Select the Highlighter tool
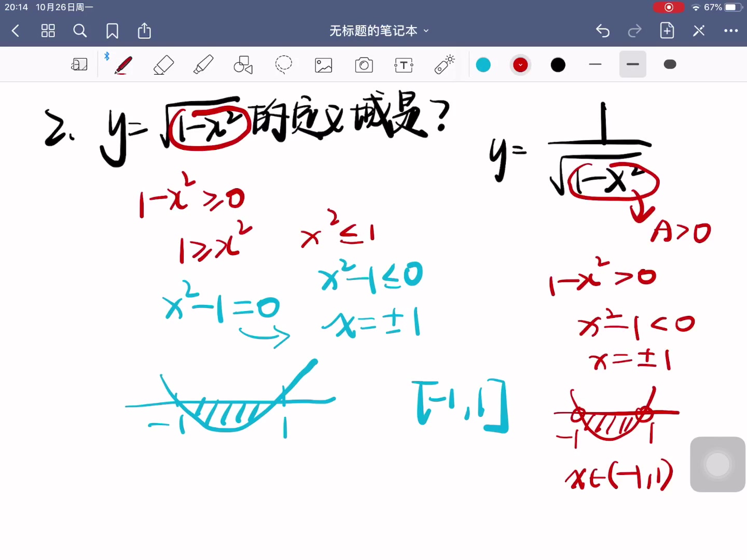This screenshot has width=747, height=560. (203, 64)
